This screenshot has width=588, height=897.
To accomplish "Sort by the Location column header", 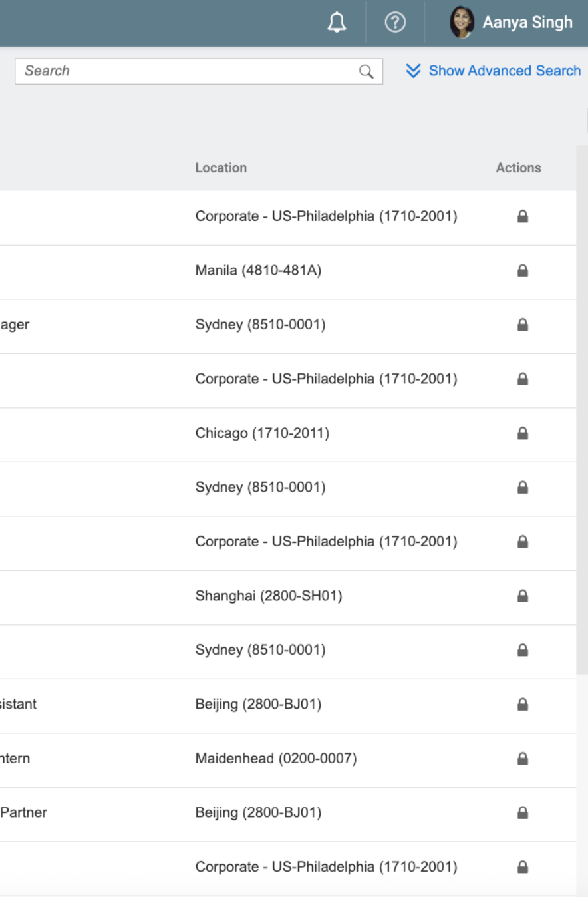I will 221,168.
